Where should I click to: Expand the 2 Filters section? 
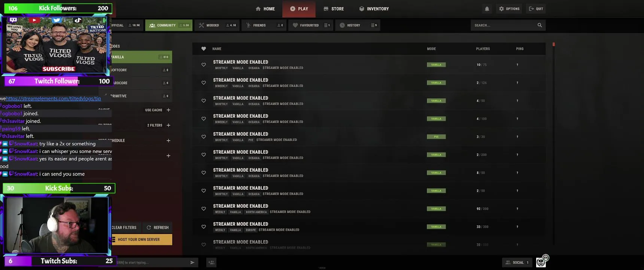pyautogui.click(x=168, y=125)
